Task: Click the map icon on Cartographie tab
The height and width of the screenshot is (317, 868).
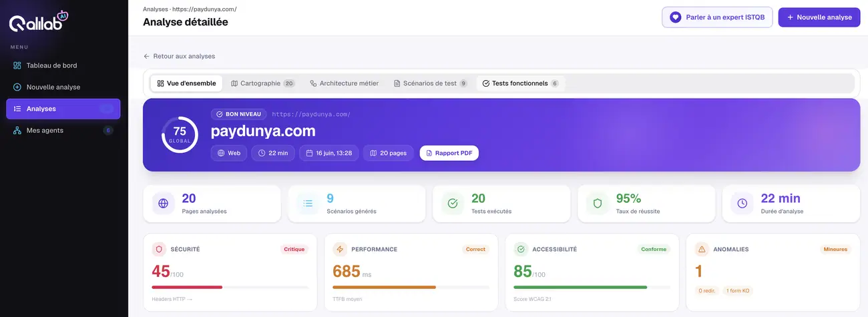Action: pyautogui.click(x=234, y=83)
